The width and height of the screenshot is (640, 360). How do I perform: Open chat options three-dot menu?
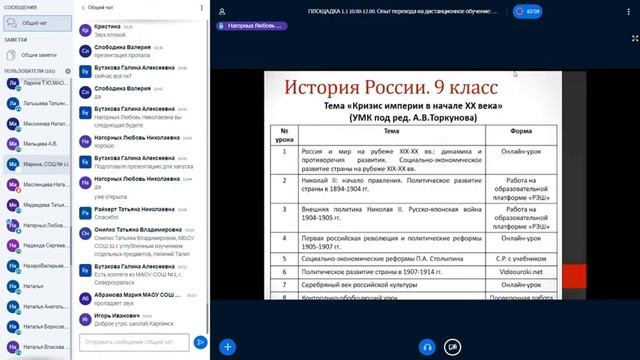coord(201,8)
